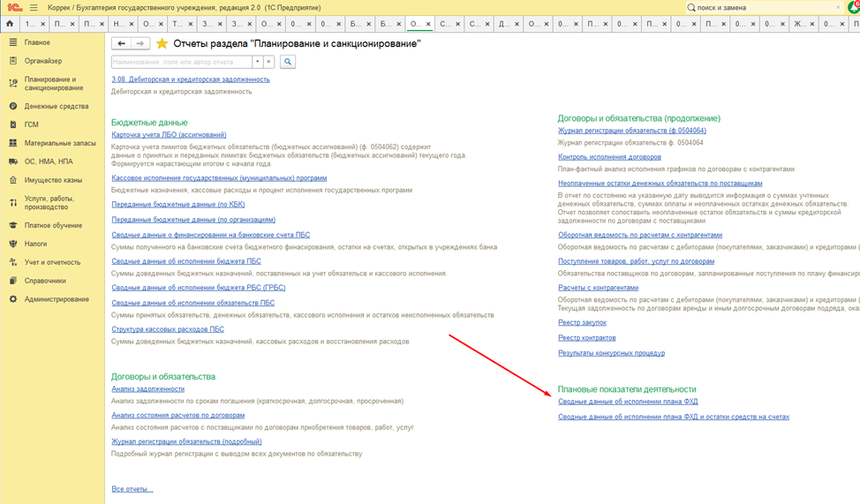Close the tab labeled 1...

(x=42, y=24)
